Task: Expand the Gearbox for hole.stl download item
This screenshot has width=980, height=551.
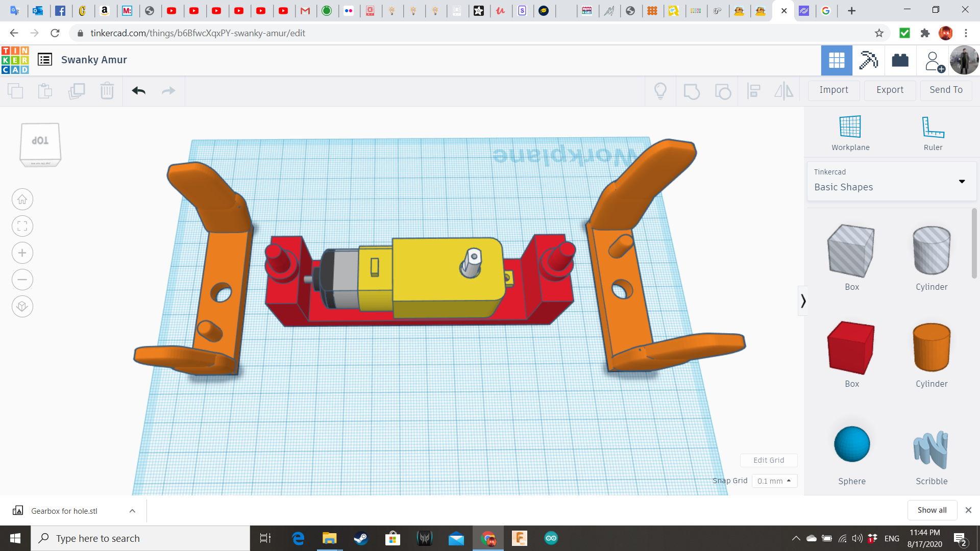Action: coord(132,510)
